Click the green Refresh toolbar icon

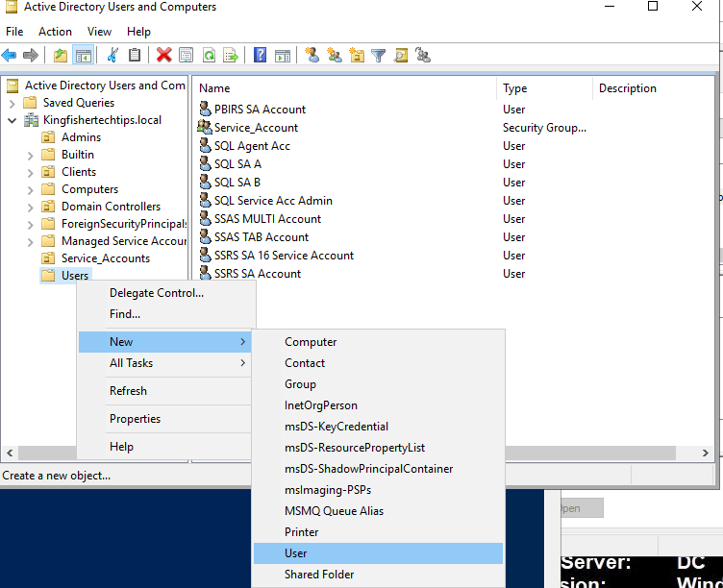[x=209, y=56]
